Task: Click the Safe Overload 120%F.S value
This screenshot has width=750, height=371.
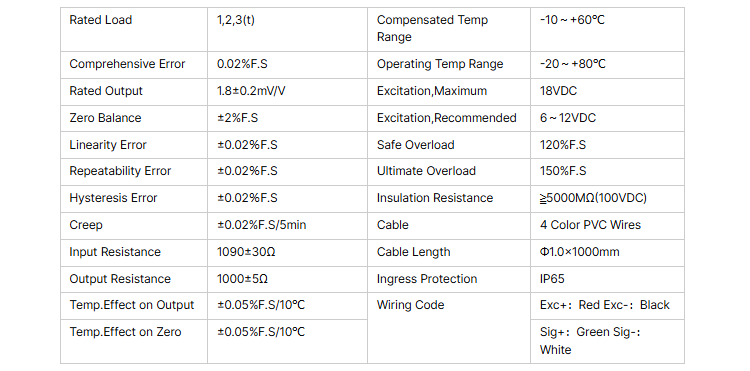Action: [562, 145]
